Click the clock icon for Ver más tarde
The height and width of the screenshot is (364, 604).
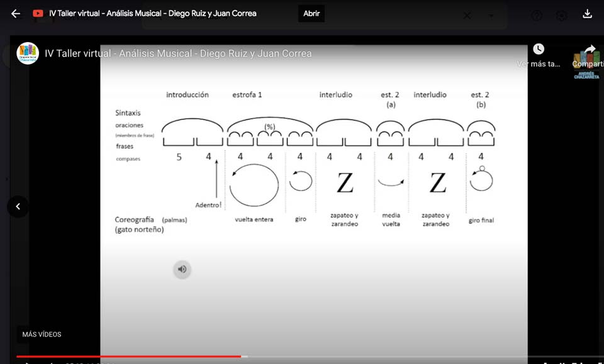click(539, 50)
